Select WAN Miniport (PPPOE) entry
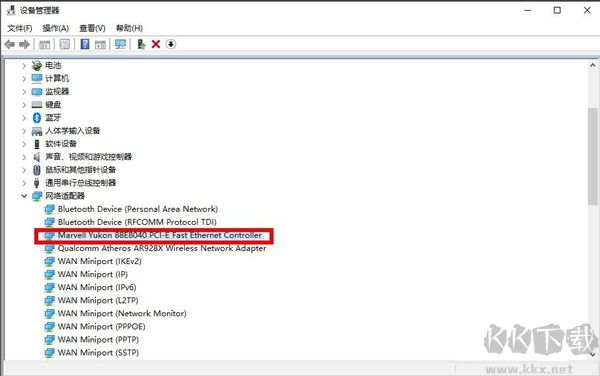 (x=101, y=326)
